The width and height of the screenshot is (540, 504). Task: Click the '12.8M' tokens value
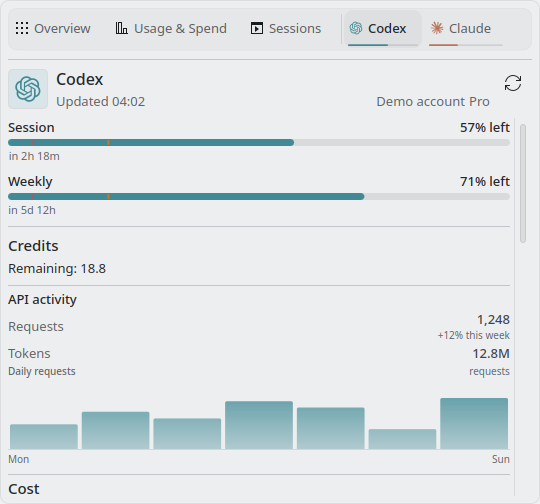point(491,353)
